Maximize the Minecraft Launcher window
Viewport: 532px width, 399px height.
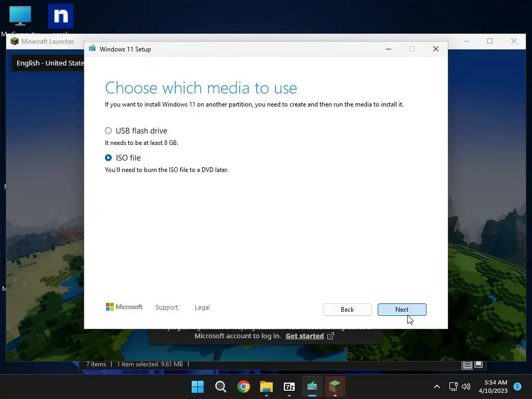click(x=490, y=41)
